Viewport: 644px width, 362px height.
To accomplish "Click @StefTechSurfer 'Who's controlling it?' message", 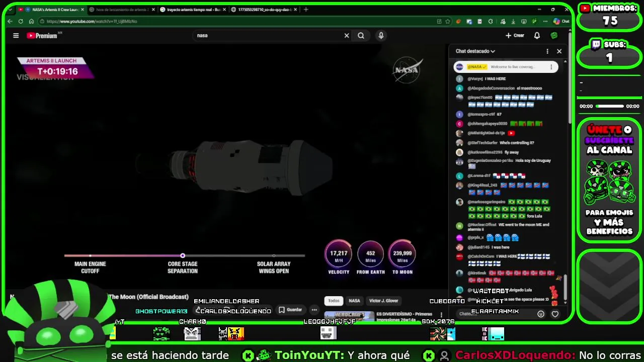I will point(496,143).
